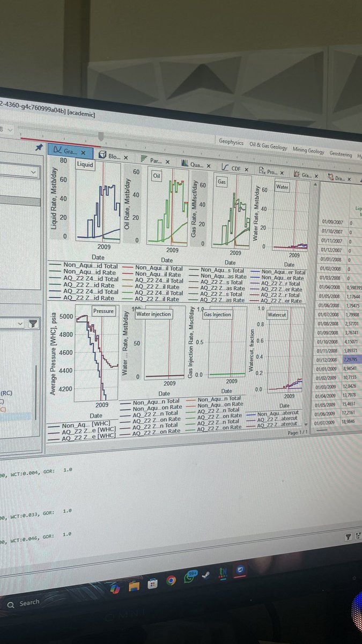Open the Geophysics ribbon tab
362x644 pixels.
[231, 143]
